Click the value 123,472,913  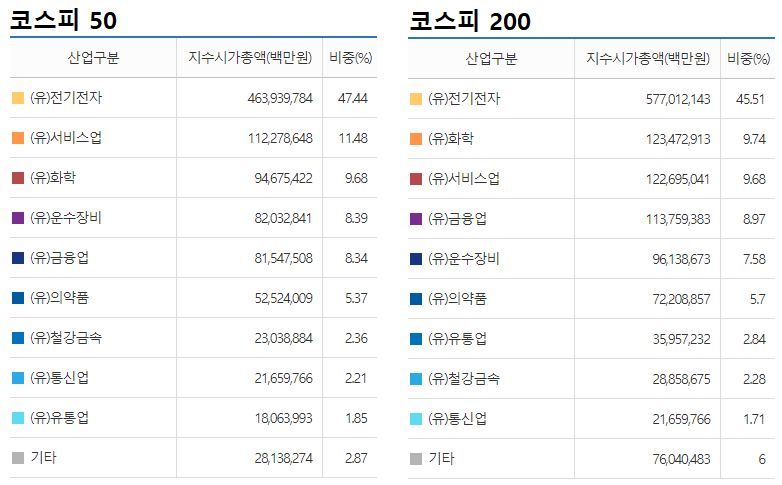678,139
